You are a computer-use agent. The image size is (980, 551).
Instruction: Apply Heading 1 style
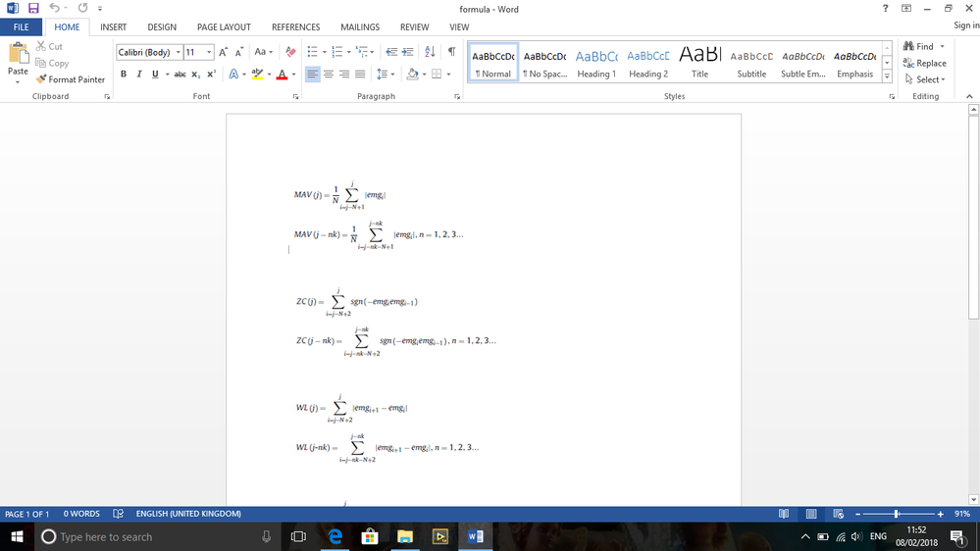click(596, 63)
